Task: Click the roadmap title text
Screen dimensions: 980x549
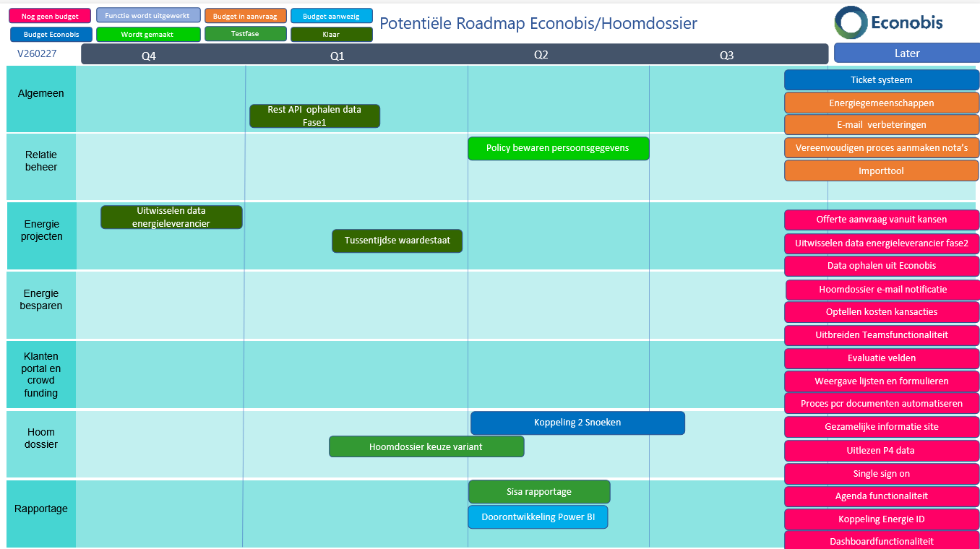Action: click(x=538, y=23)
